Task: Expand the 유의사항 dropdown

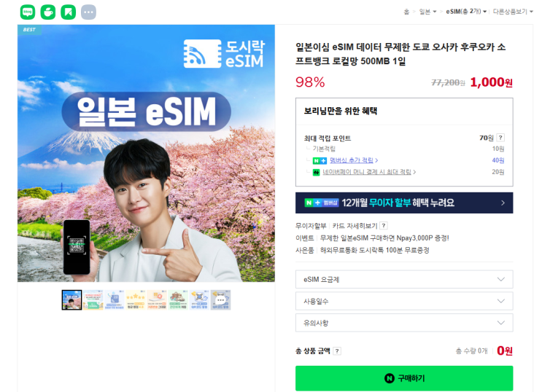Action: coord(404,323)
